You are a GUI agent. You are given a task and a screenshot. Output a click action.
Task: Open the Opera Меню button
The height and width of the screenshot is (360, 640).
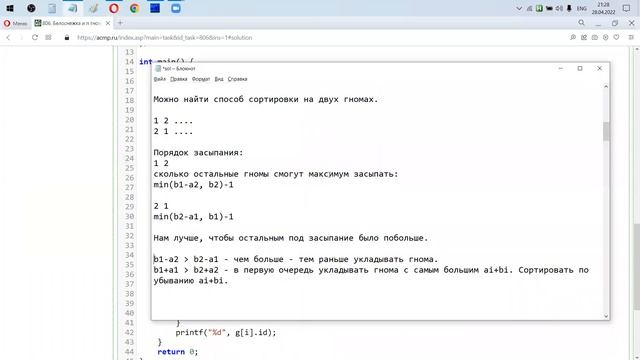point(16,23)
